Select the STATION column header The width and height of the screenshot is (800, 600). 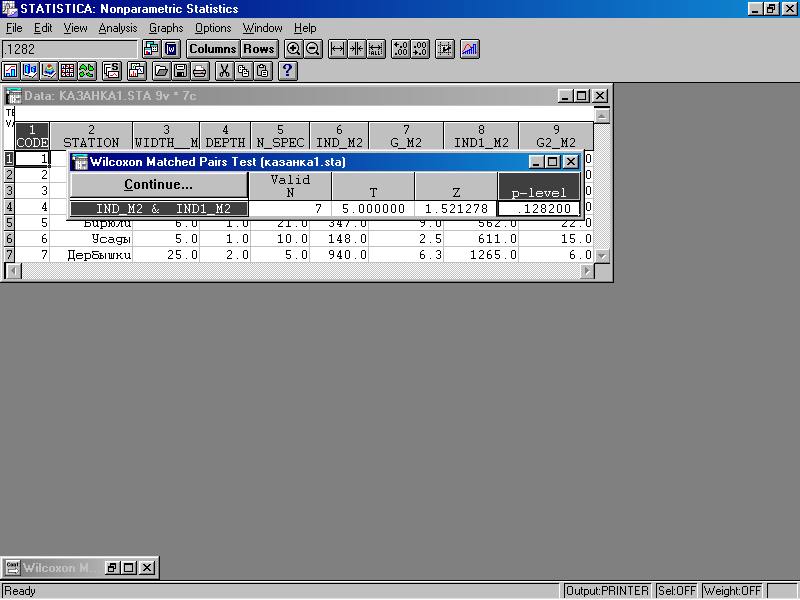pos(91,136)
